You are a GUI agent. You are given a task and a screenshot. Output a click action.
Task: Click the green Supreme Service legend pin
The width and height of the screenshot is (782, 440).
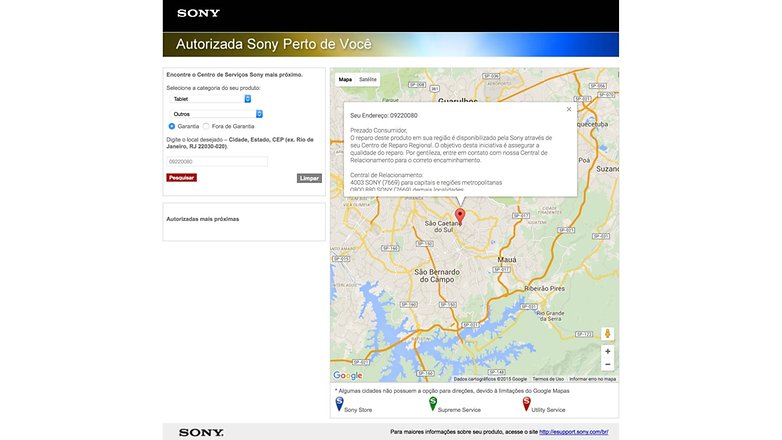[433, 404]
